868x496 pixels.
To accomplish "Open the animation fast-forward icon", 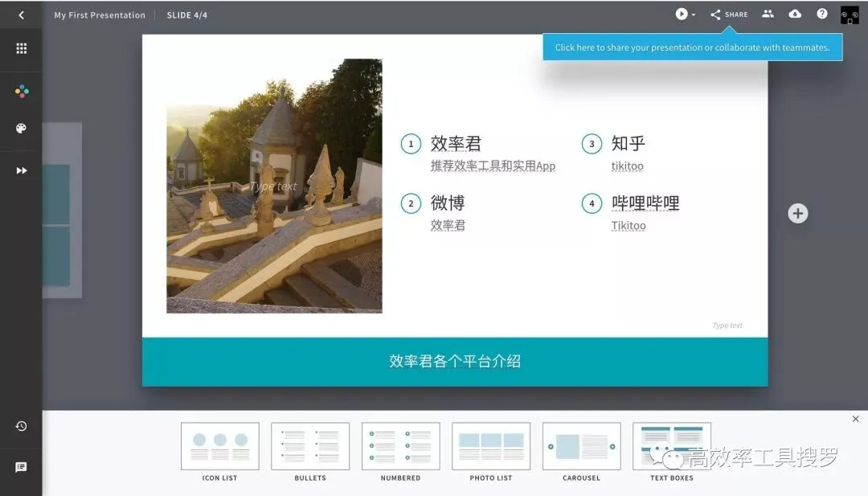I will pos(21,170).
